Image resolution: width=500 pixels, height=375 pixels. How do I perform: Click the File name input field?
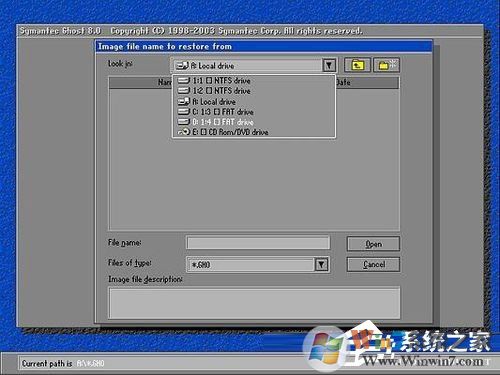click(258, 243)
